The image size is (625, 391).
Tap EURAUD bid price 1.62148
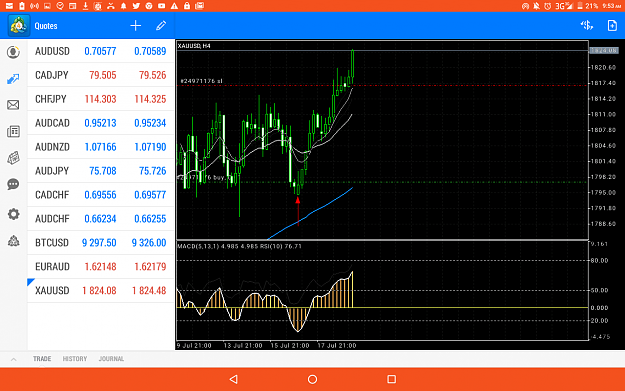click(x=100, y=267)
